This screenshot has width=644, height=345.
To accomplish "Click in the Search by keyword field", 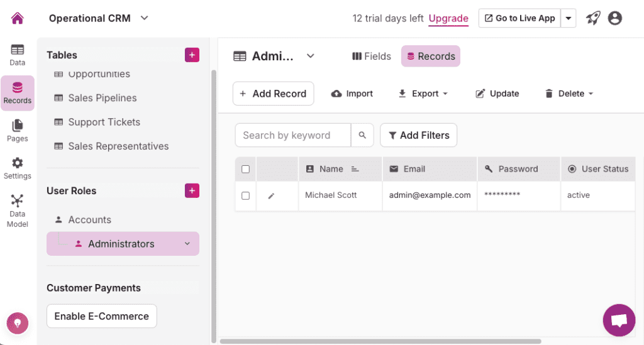I will pos(292,135).
